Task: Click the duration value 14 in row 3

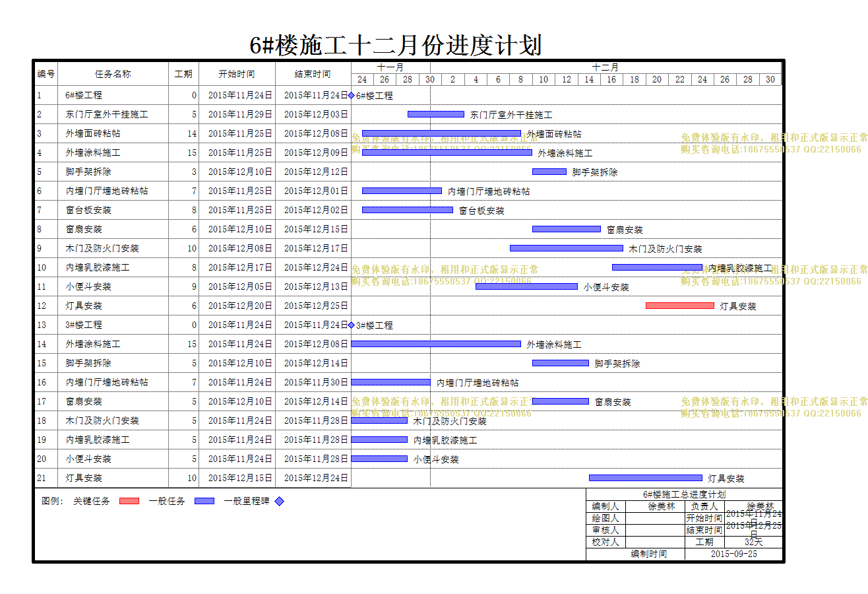Action: coord(192,133)
